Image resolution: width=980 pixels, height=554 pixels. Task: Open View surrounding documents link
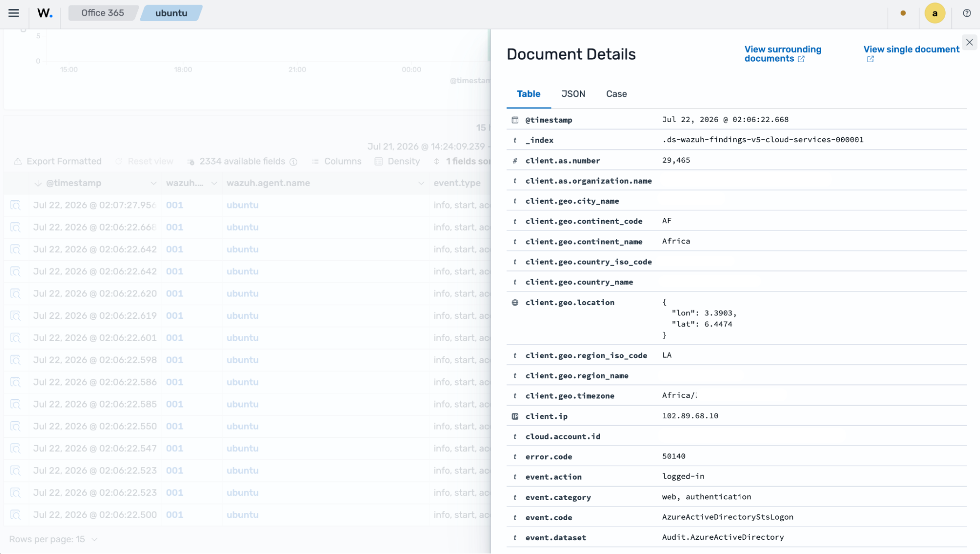pos(782,54)
